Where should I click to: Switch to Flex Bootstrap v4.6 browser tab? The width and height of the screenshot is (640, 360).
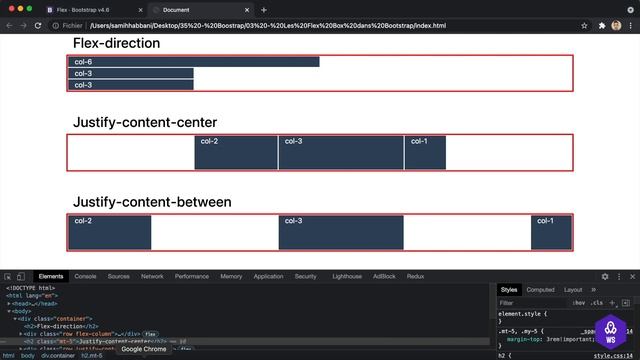click(x=95, y=10)
